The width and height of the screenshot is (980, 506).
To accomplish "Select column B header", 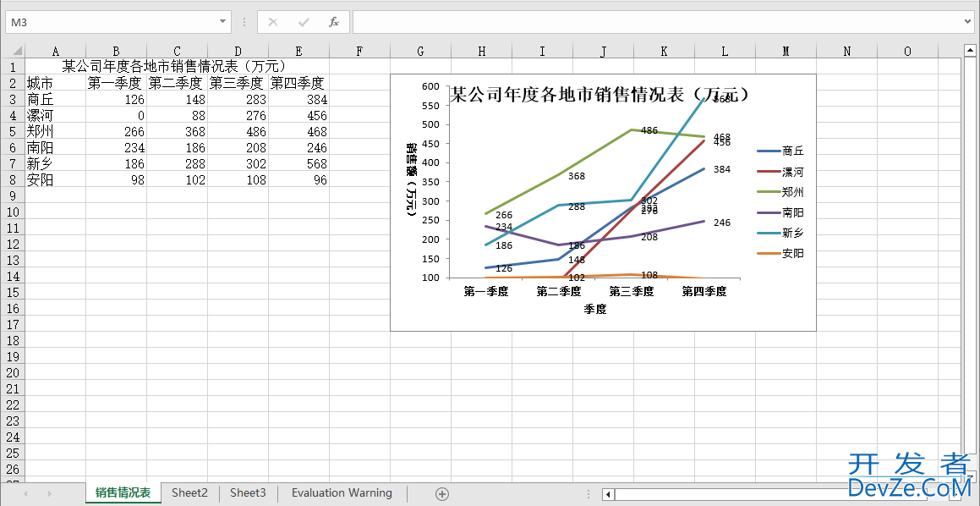I will (x=116, y=52).
